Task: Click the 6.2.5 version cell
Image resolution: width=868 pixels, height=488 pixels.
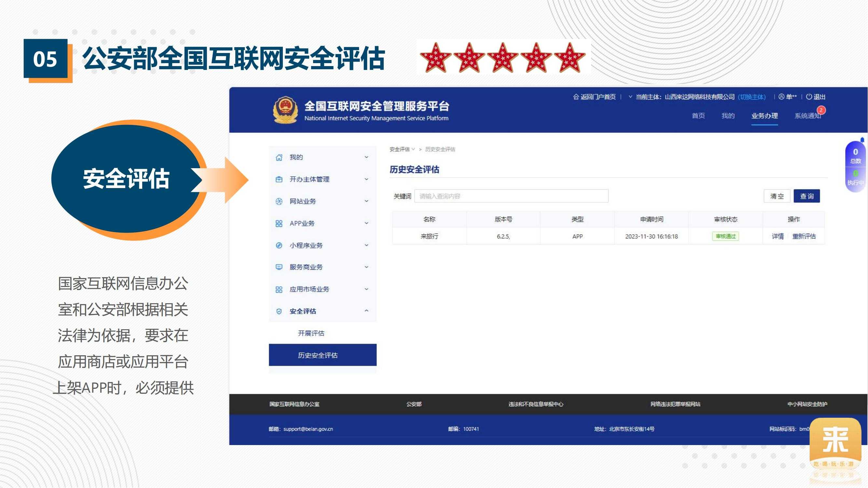Action: pyautogui.click(x=503, y=237)
